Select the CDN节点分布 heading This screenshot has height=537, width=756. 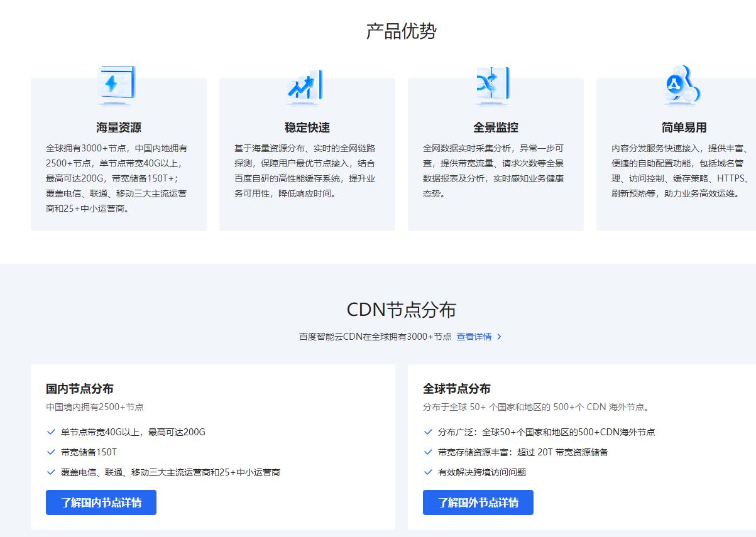[x=402, y=310]
